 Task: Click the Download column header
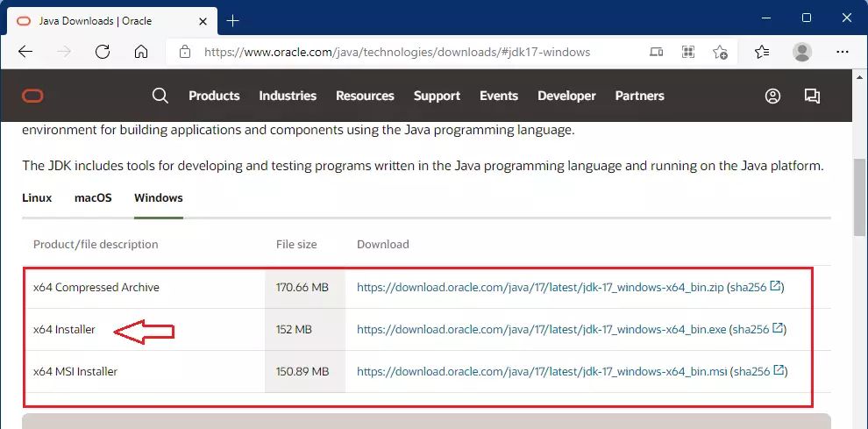pos(383,245)
